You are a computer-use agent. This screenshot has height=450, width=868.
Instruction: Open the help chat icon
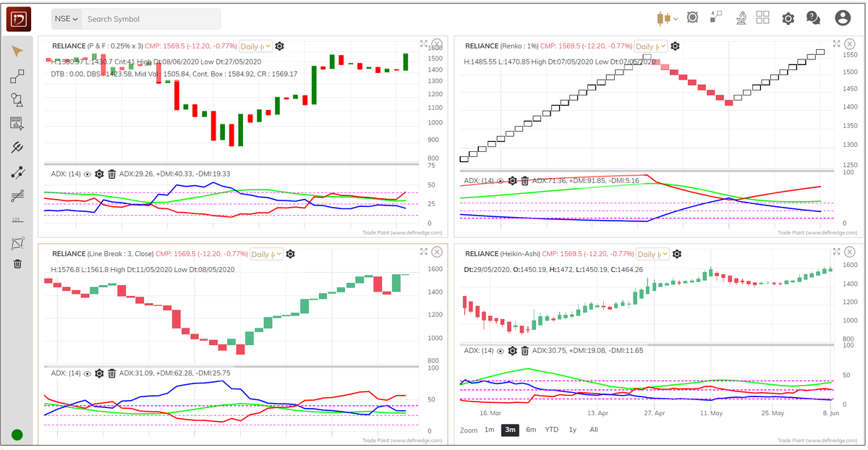tap(813, 18)
